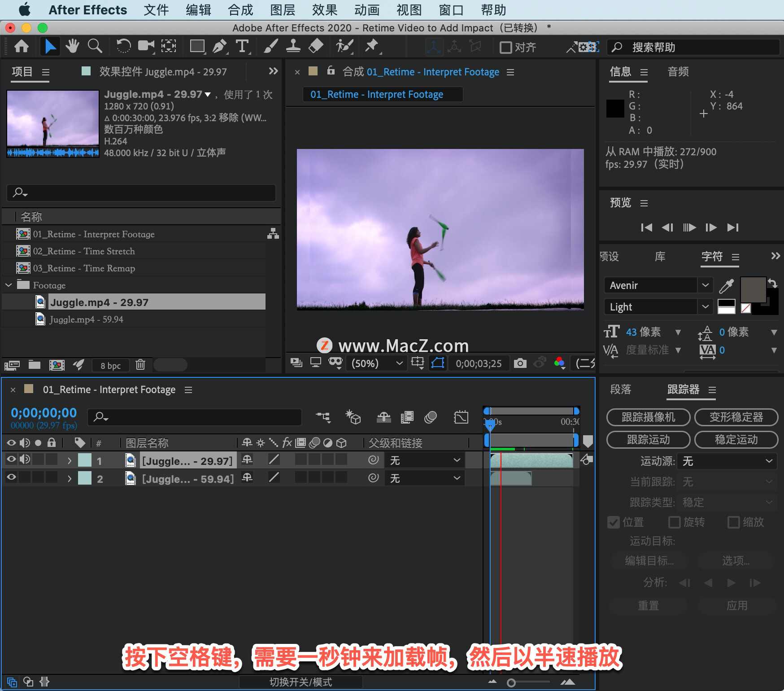784x691 pixels.
Task: Click region of interest icon in viewer
Action: [418, 363]
